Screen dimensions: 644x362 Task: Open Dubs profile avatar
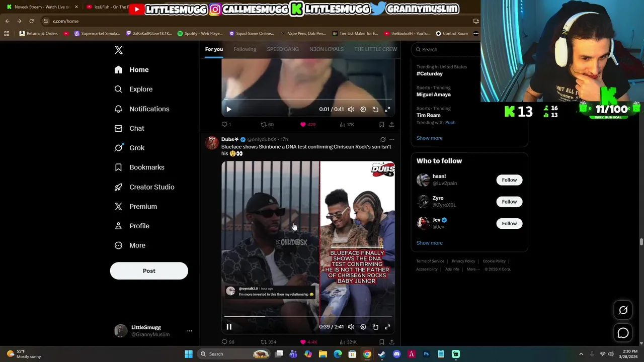tap(212, 143)
